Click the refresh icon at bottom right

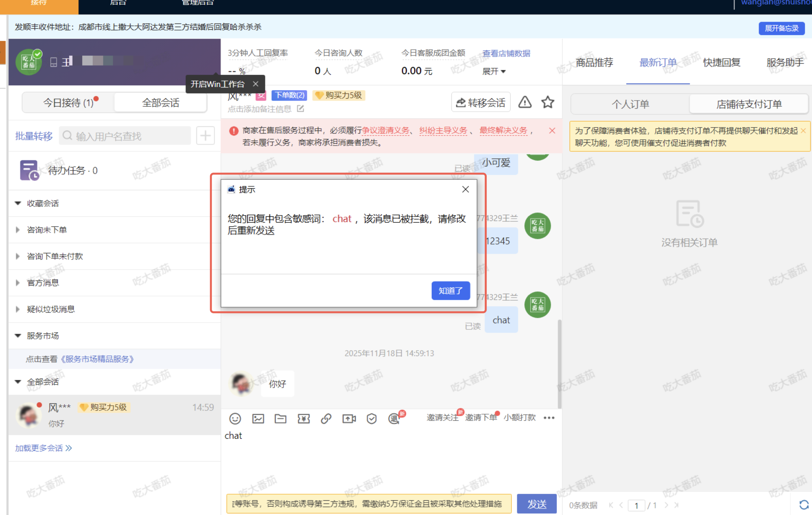(x=804, y=505)
